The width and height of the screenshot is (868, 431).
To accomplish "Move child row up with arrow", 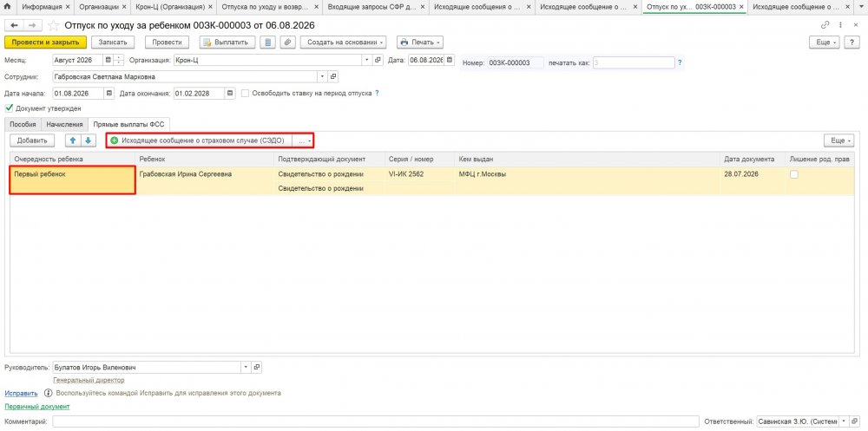I will [x=73, y=140].
